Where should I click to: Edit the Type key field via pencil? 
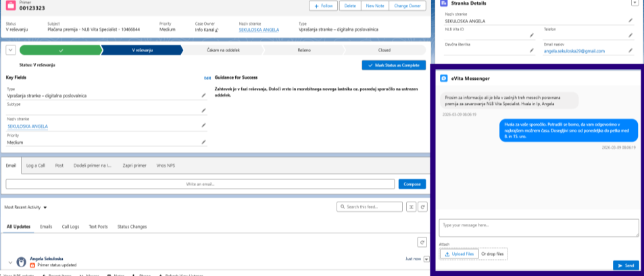point(203,95)
